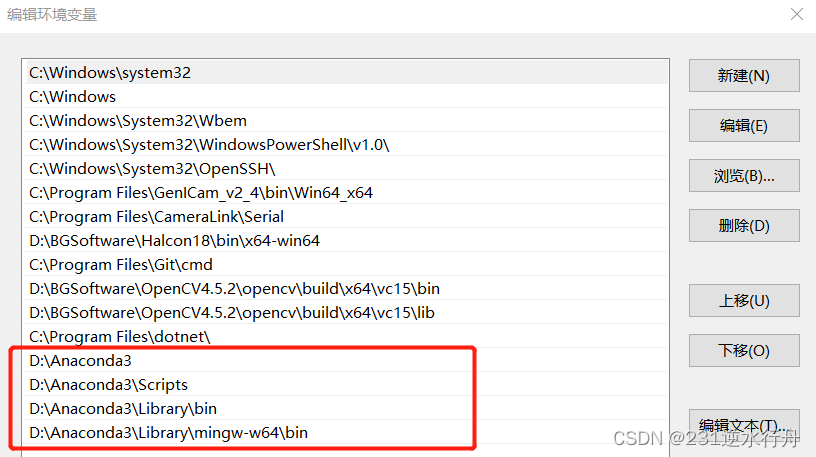This screenshot has height=457, width=816.
Task: Select D:\Anaconda3\Library\bin entry
Action: point(345,408)
